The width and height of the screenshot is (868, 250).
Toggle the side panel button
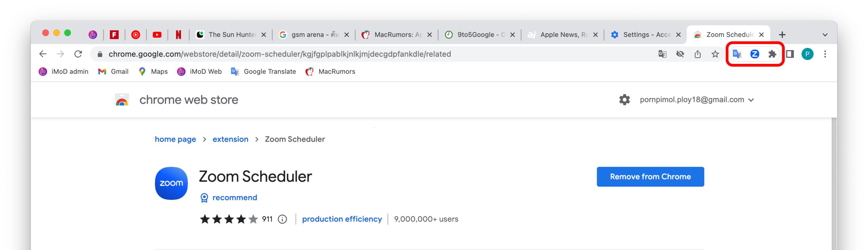coord(790,54)
